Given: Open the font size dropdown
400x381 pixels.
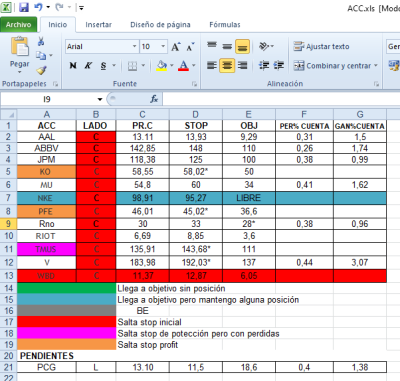Looking at the screenshot, I should 163,46.
